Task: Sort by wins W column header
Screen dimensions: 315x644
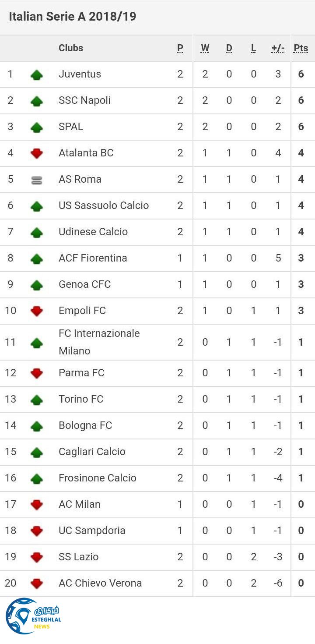Action: (205, 48)
